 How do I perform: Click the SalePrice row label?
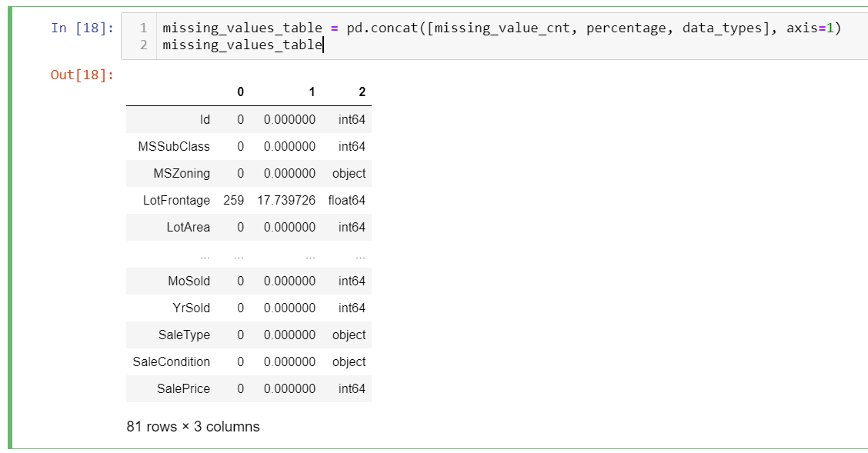click(183, 389)
